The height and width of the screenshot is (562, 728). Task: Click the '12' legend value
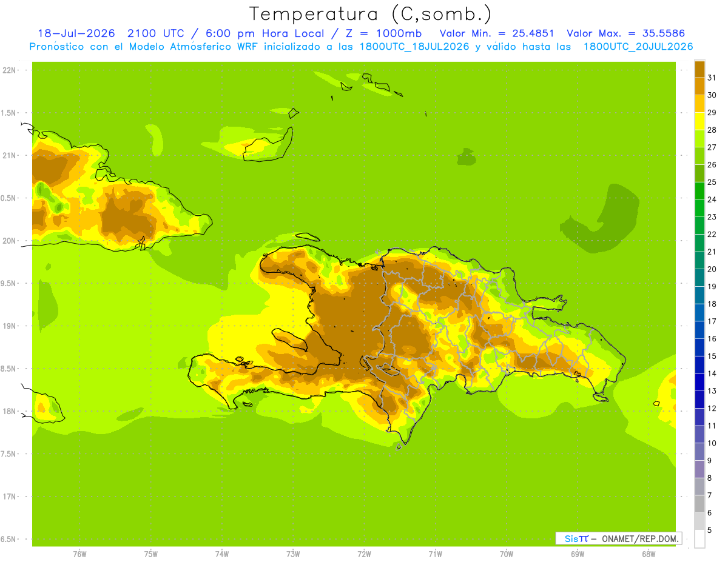pyautogui.click(x=711, y=408)
